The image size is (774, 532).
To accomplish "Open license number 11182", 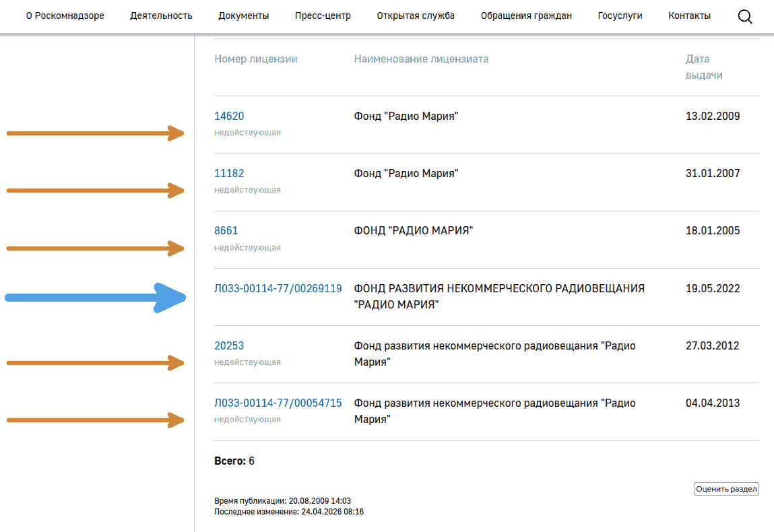I will tap(229, 173).
